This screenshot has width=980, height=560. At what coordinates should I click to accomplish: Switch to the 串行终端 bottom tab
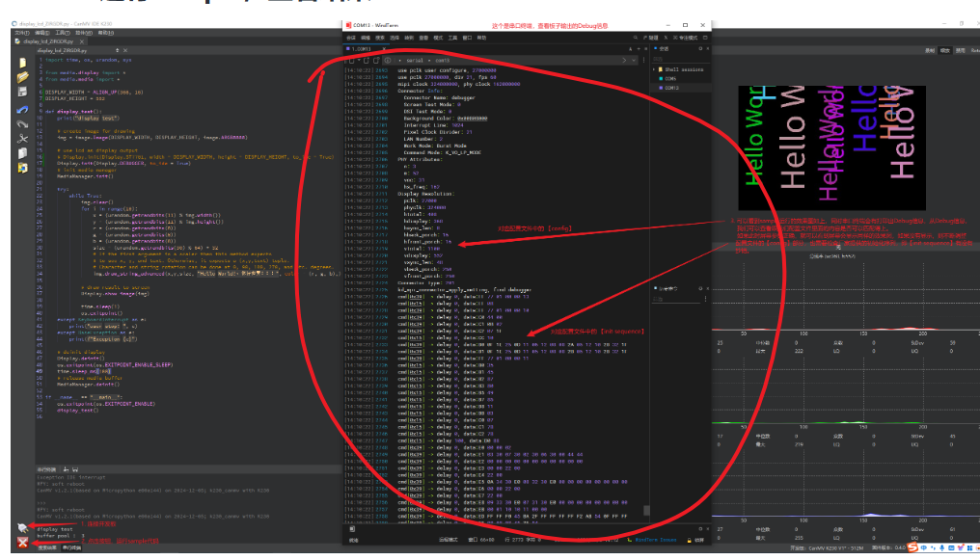coord(72,548)
